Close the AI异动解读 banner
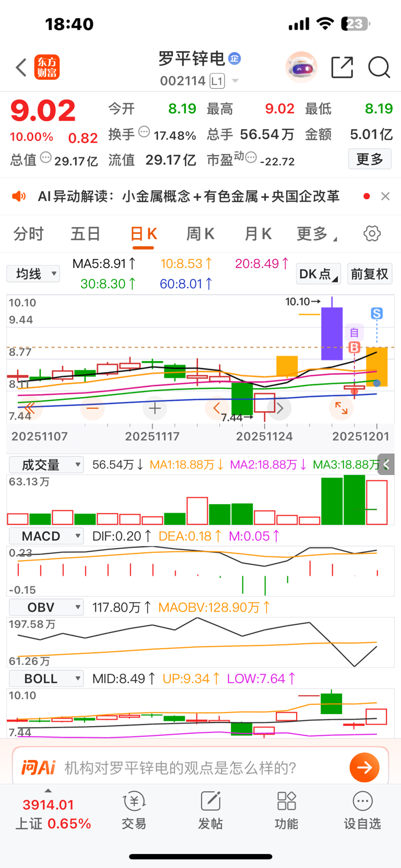 [385, 196]
